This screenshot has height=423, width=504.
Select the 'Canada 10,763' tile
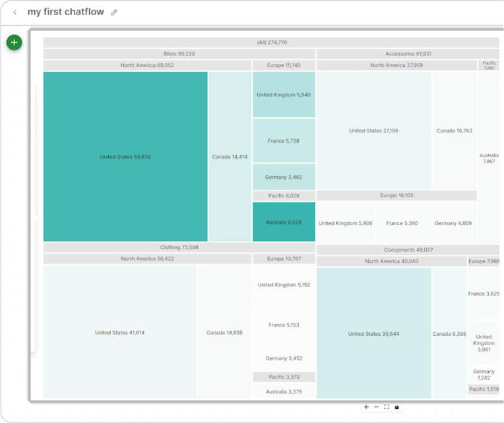click(454, 131)
